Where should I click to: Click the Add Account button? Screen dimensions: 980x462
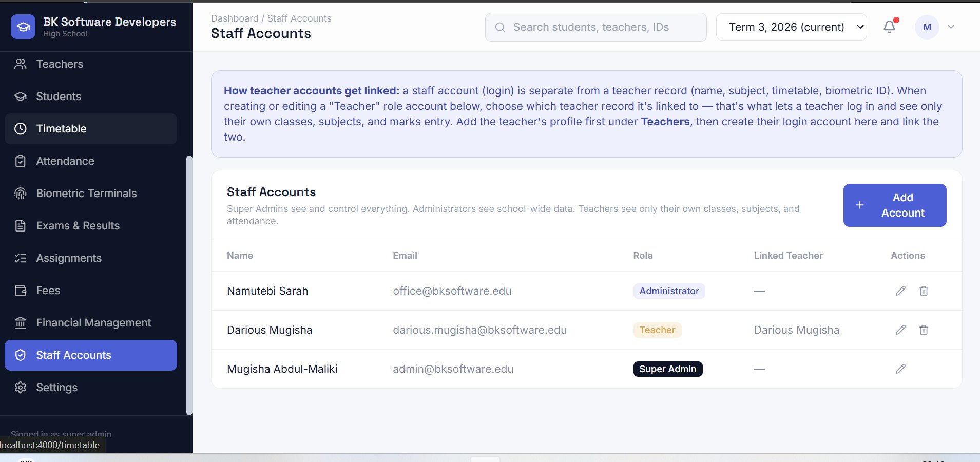[x=895, y=205]
